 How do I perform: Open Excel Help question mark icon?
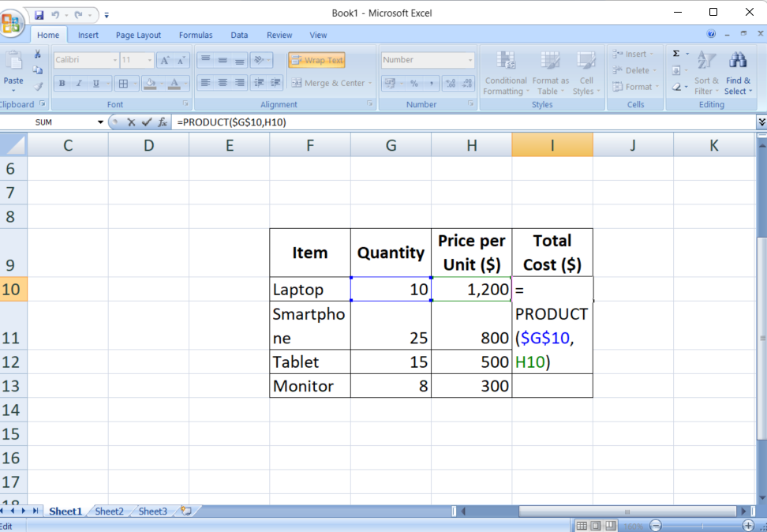711,34
